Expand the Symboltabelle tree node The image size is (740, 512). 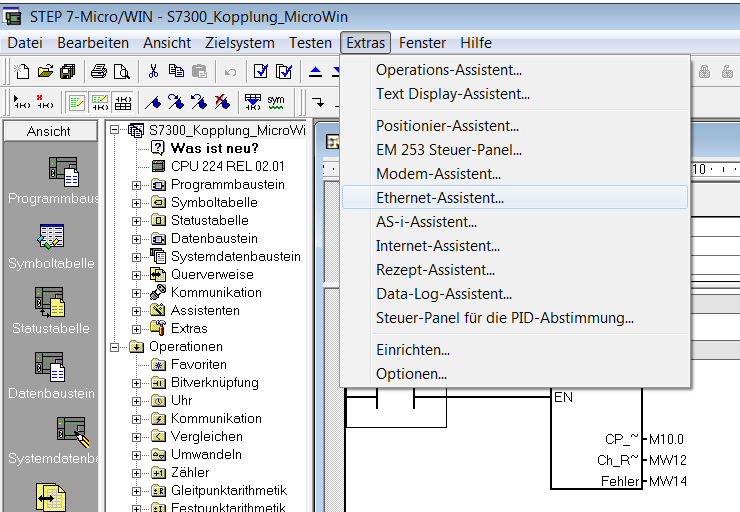tap(136, 203)
